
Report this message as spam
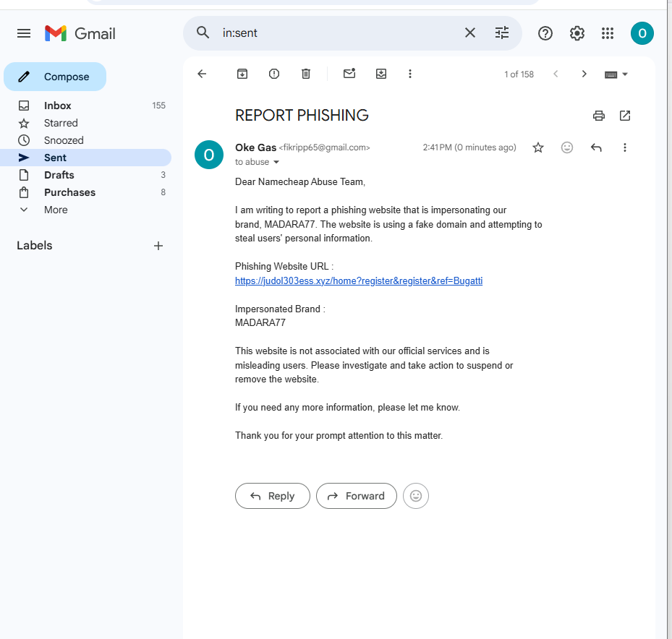point(274,74)
